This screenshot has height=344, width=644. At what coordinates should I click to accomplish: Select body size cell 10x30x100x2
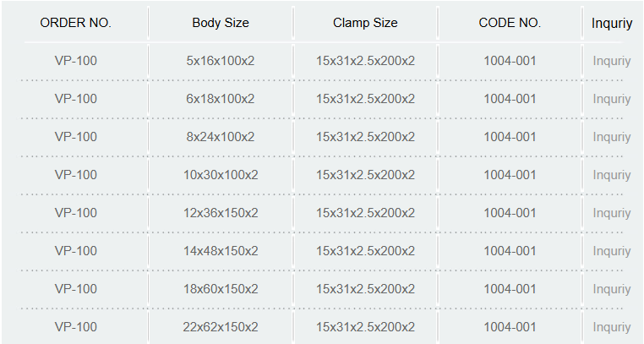point(221,175)
